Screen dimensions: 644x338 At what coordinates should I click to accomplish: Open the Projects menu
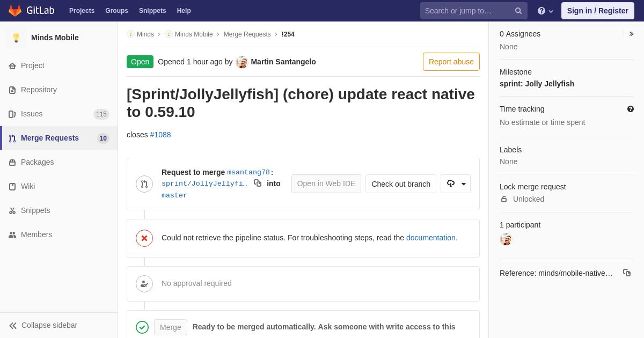pos(82,11)
